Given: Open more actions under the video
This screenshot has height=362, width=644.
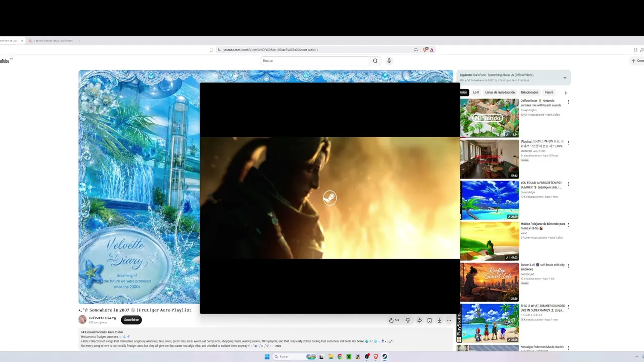Looking at the screenshot, I should tap(449, 320).
